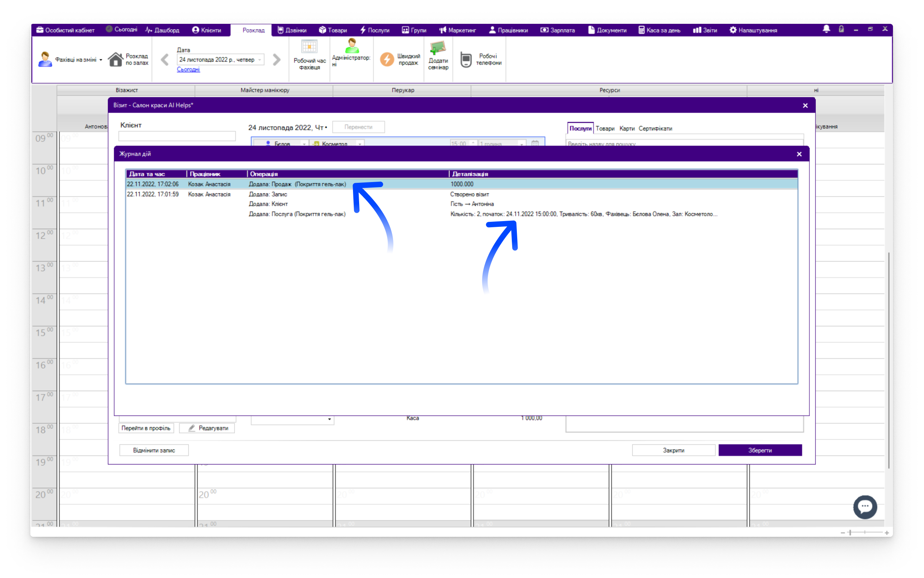This screenshot has height=578, width=924.
Task: Switch to the Послуги tab in visit window
Action: pyautogui.click(x=580, y=129)
